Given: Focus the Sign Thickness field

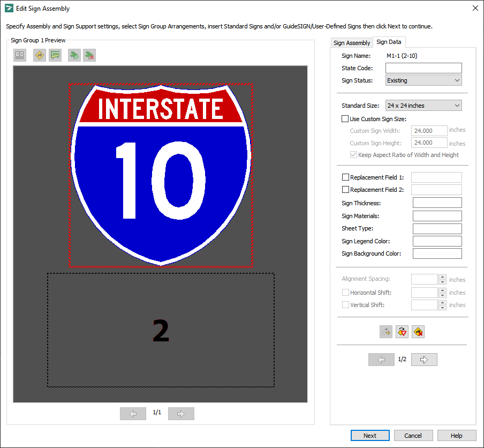Looking at the screenshot, I should (x=437, y=203).
